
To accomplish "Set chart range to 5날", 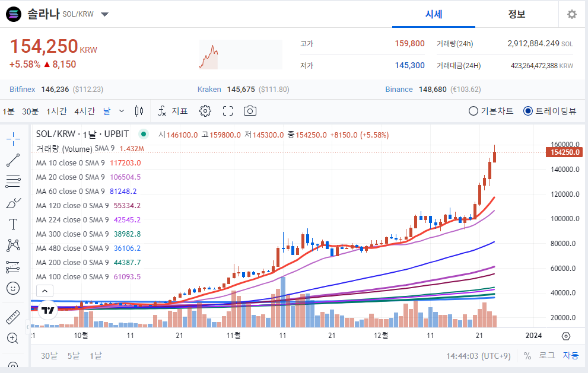I will click(74, 356).
